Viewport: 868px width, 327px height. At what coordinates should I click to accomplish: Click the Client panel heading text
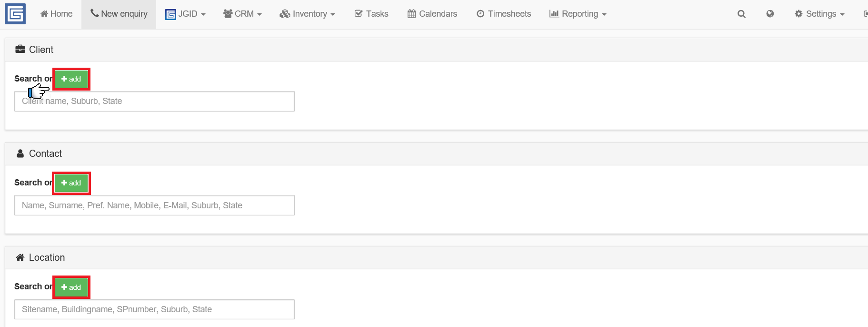[41, 50]
